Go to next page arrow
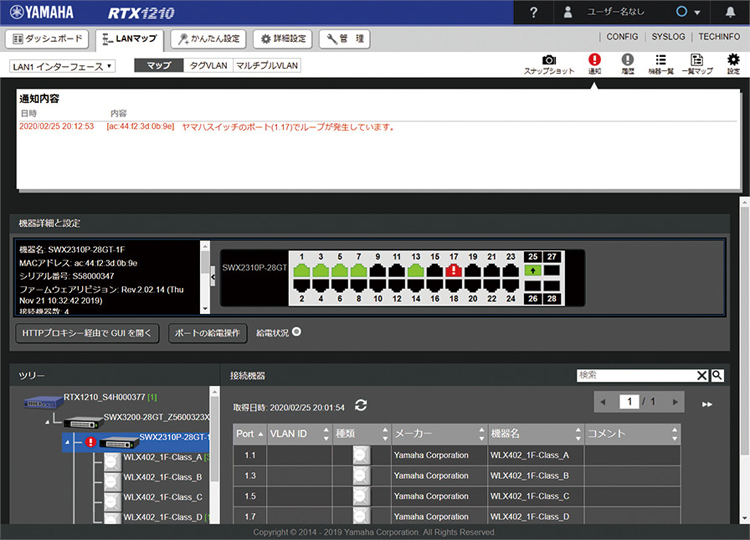 [675, 402]
